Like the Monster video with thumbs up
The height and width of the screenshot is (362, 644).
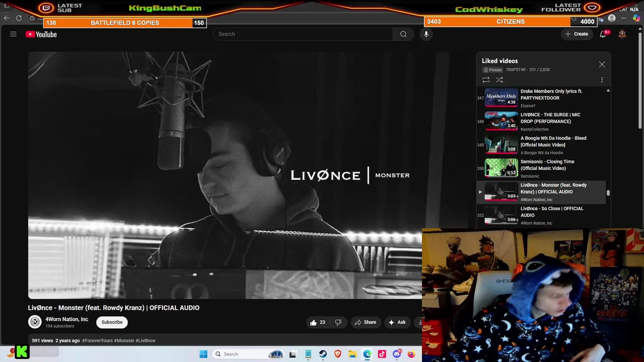click(x=317, y=322)
